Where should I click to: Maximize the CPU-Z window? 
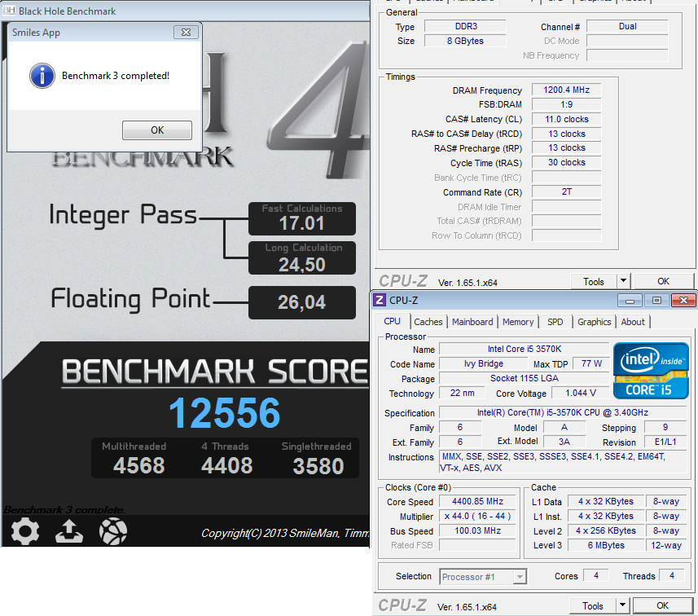click(x=656, y=301)
